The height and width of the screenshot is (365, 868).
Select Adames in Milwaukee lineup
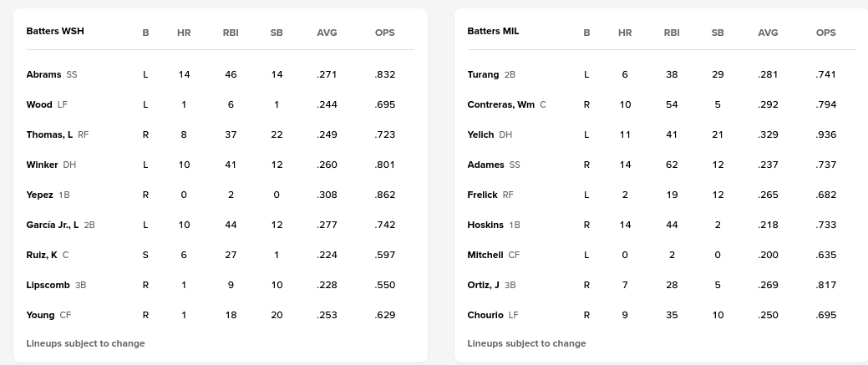click(485, 165)
